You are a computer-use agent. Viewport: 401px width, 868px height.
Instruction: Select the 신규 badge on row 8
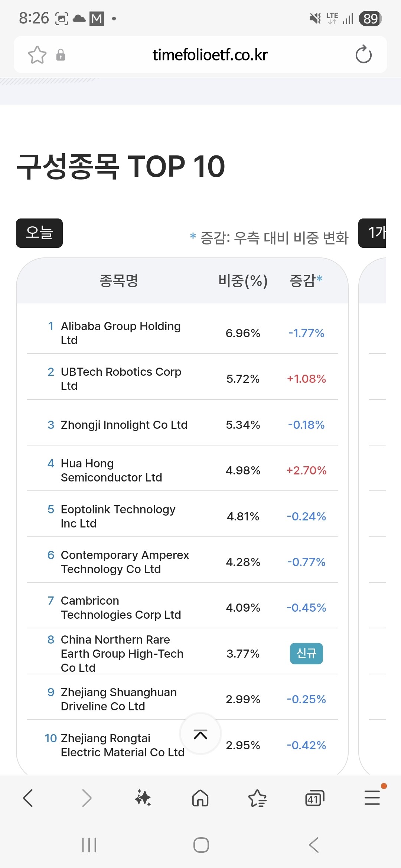point(306,654)
